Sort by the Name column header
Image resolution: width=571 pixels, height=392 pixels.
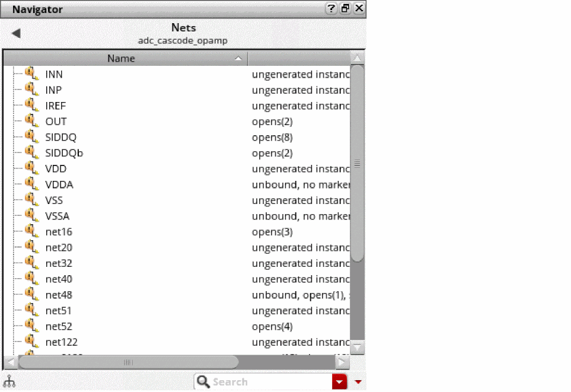[125, 58]
